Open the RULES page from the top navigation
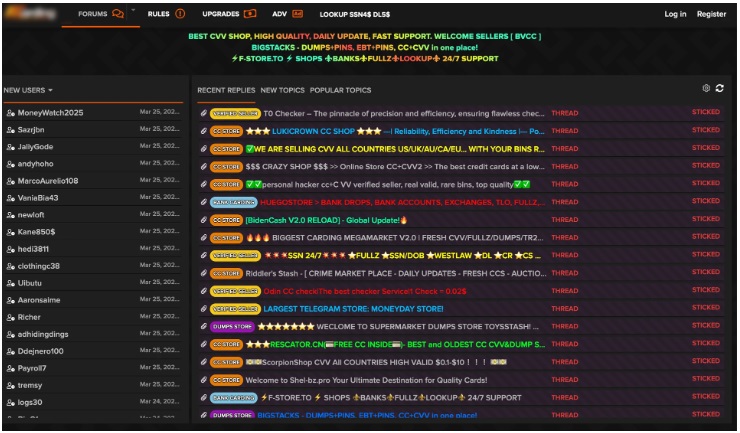 pyautogui.click(x=159, y=14)
